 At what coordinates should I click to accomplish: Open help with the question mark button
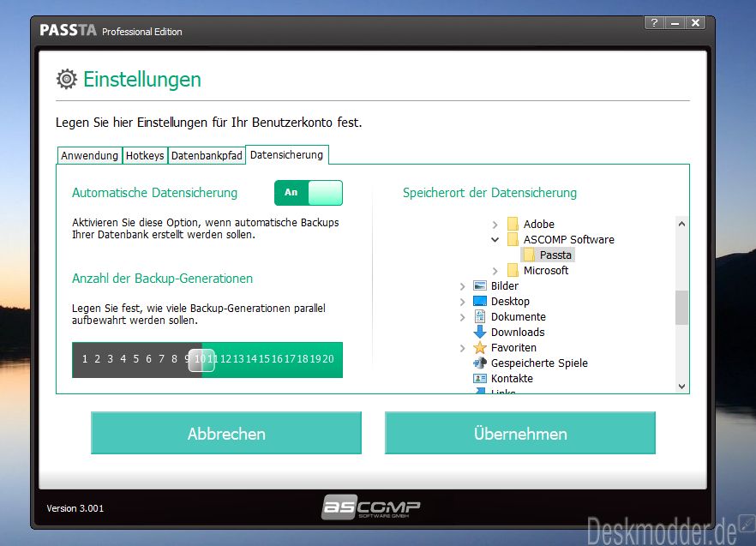click(x=654, y=22)
